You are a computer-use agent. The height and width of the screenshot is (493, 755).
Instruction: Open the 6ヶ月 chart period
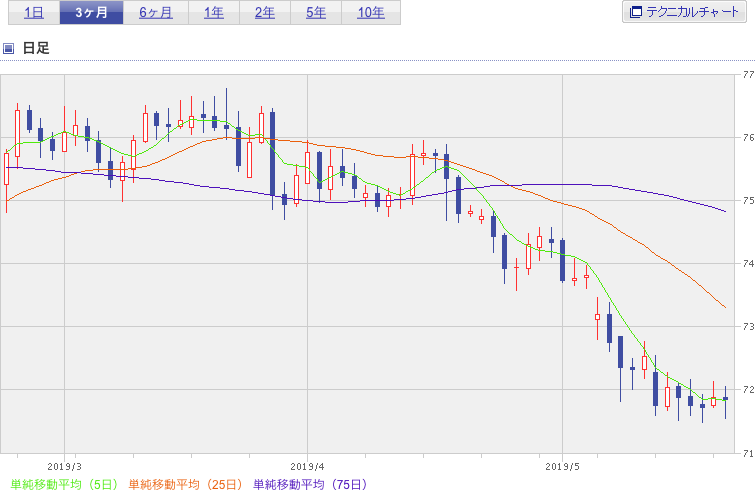click(x=156, y=12)
